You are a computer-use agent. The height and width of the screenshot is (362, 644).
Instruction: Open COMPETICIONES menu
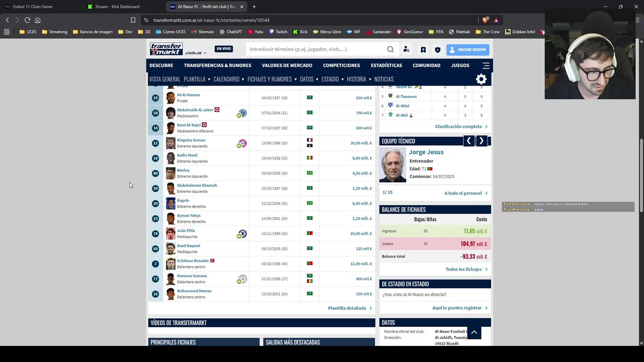[341, 65]
